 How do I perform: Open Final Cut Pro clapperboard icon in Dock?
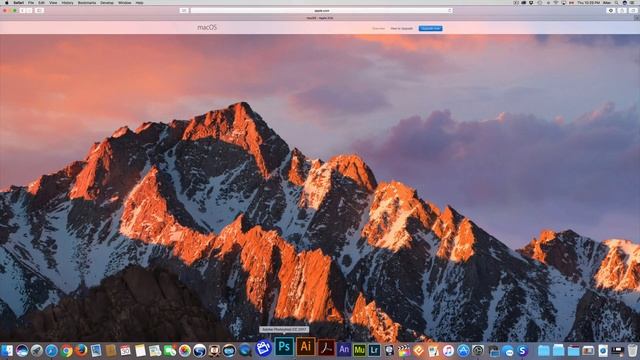(x=404, y=351)
